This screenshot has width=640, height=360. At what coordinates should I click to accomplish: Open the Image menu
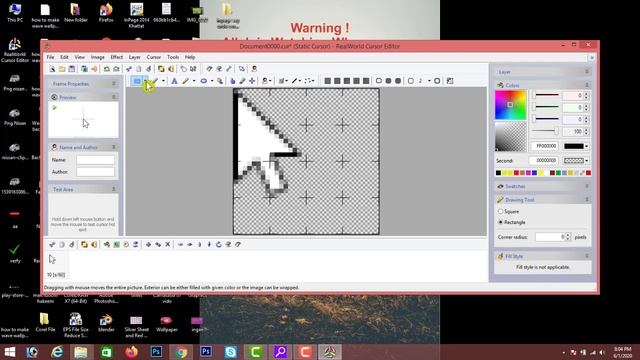pyautogui.click(x=98, y=57)
